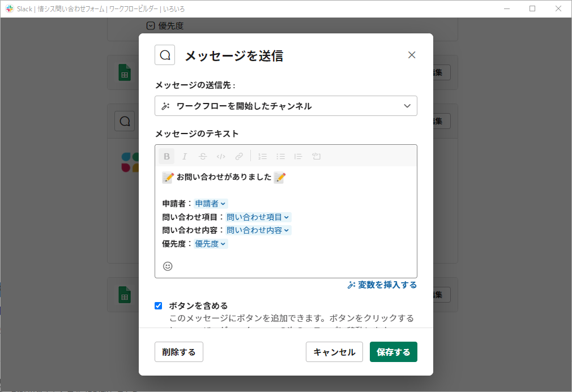This screenshot has width=572, height=392.
Task: Create a bulleted list
Action: tap(280, 156)
